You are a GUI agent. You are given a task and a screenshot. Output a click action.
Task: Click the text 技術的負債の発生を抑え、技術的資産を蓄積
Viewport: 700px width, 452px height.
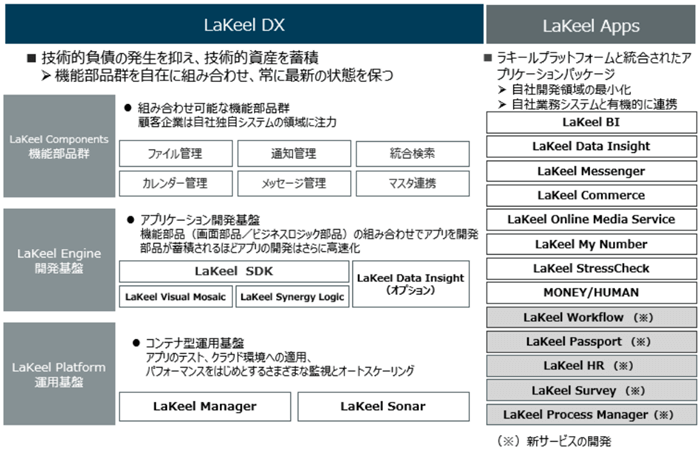pos(180,58)
